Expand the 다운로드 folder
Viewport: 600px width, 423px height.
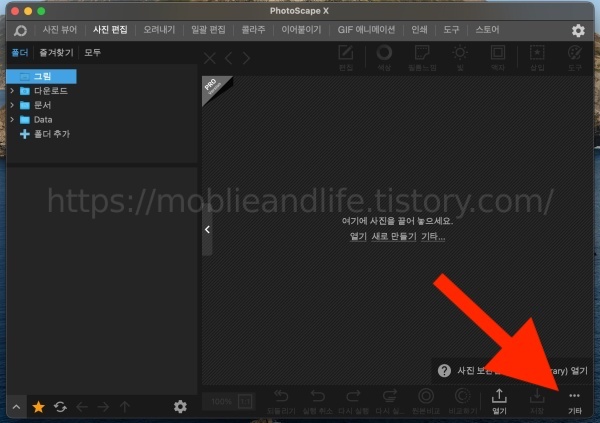tap(12, 91)
